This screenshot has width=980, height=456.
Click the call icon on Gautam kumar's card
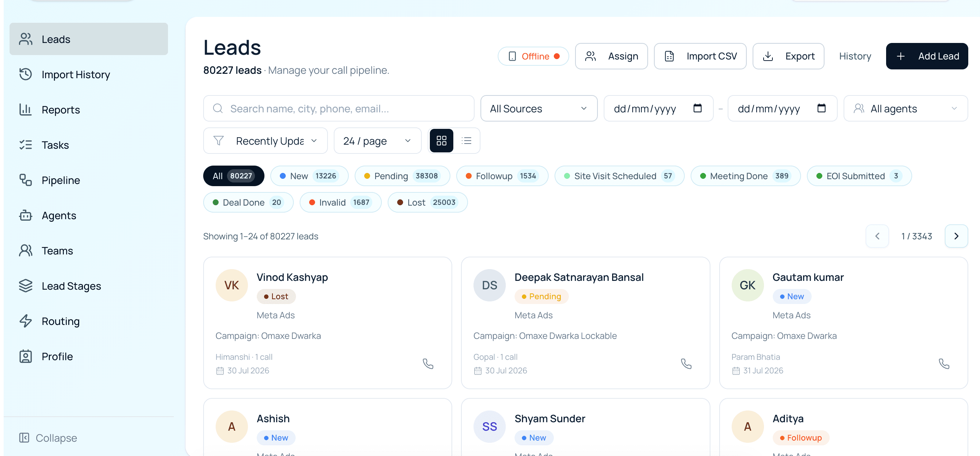click(x=944, y=364)
